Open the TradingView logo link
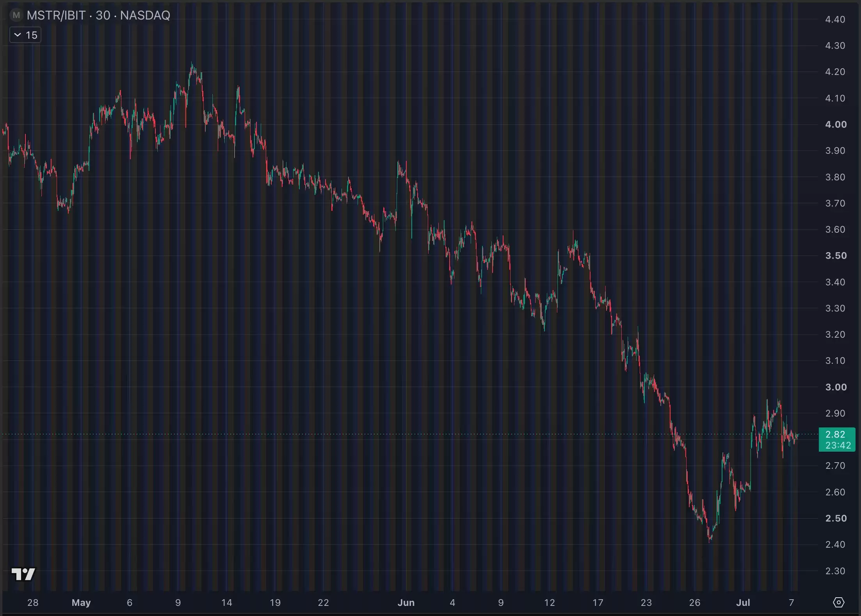The image size is (861, 616). [x=23, y=574]
